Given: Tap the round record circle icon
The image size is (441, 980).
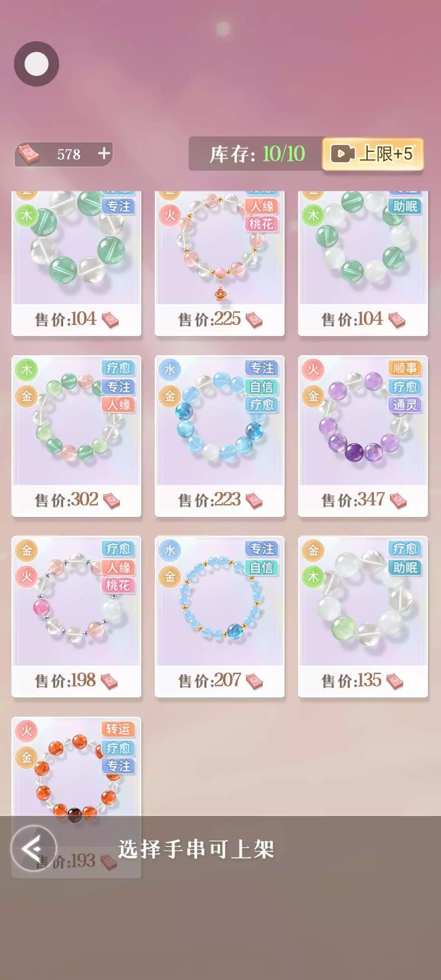Looking at the screenshot, I should (37, 64).
